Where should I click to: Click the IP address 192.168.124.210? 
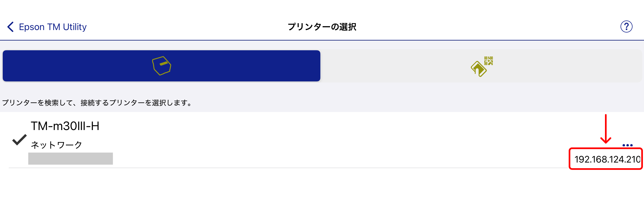(607, 159)
